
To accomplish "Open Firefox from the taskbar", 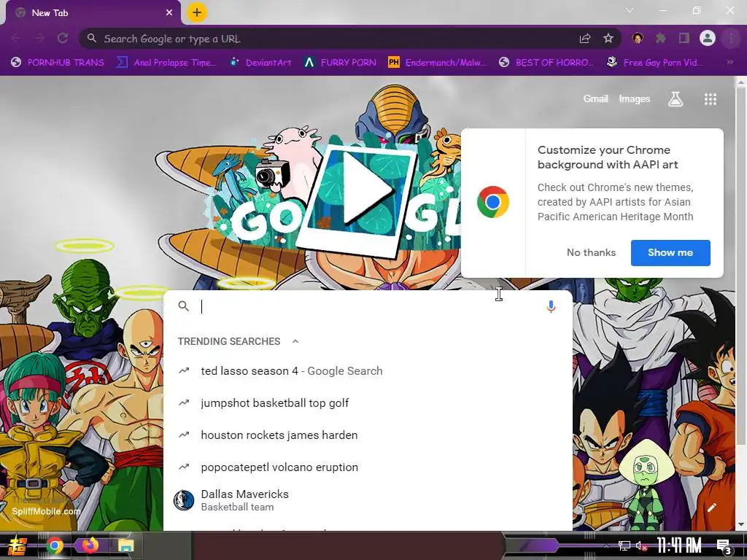I will [90, 545].
